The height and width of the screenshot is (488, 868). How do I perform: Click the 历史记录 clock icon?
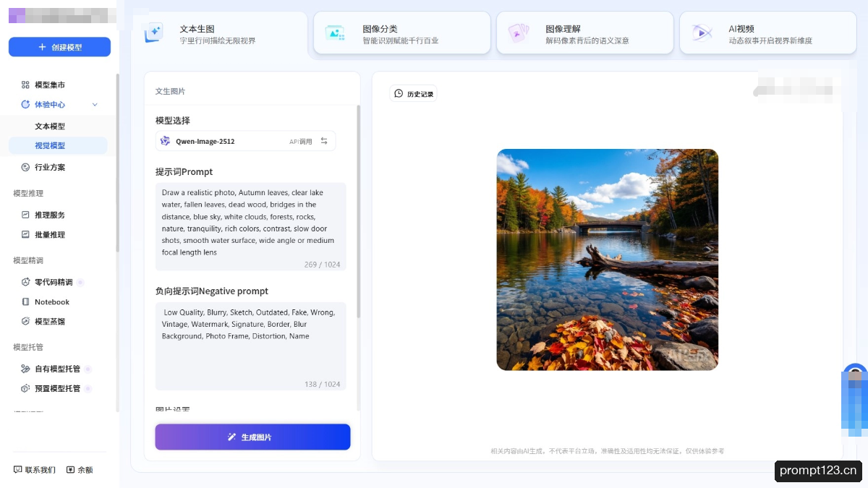[x=399, y=93]
